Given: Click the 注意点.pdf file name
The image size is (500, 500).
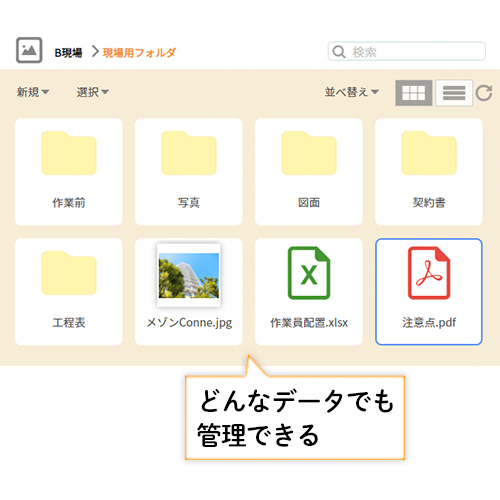Looking at the screenshot, I should (x=429, y=323).
